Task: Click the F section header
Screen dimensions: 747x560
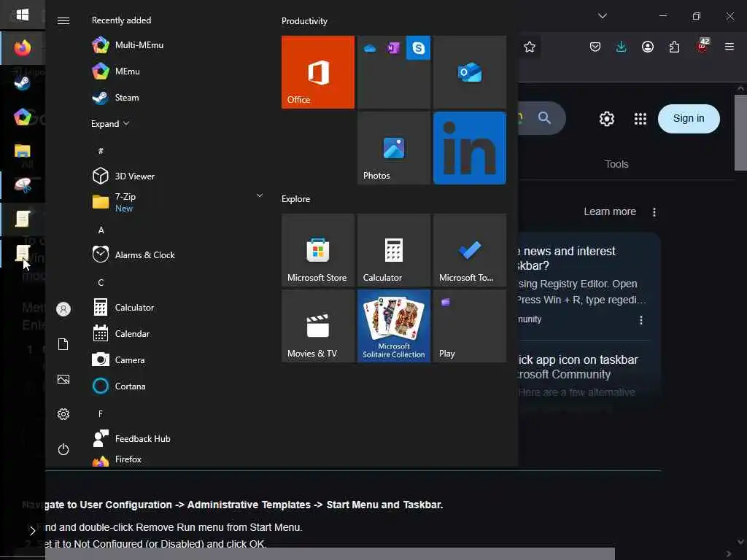Action: click(101, 414)
